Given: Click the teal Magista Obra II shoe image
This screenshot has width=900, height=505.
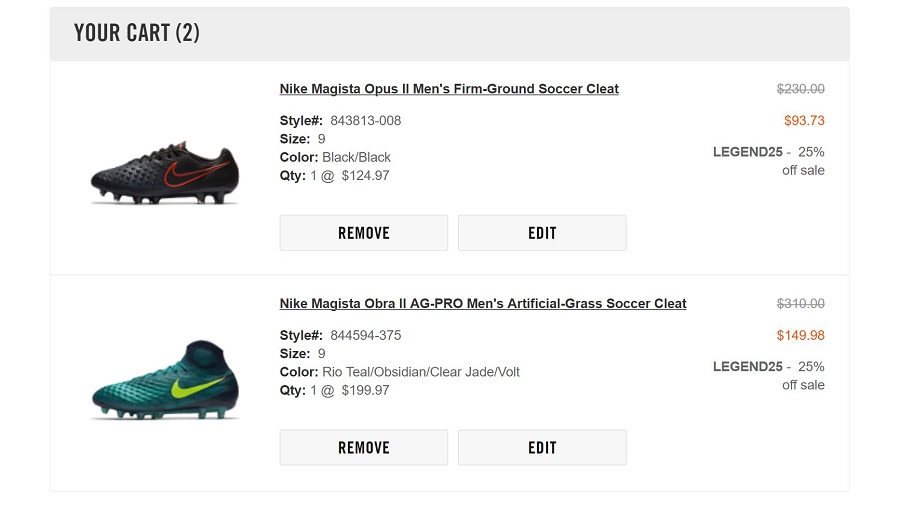Looking at the screenshot, I should pos(165,381).
